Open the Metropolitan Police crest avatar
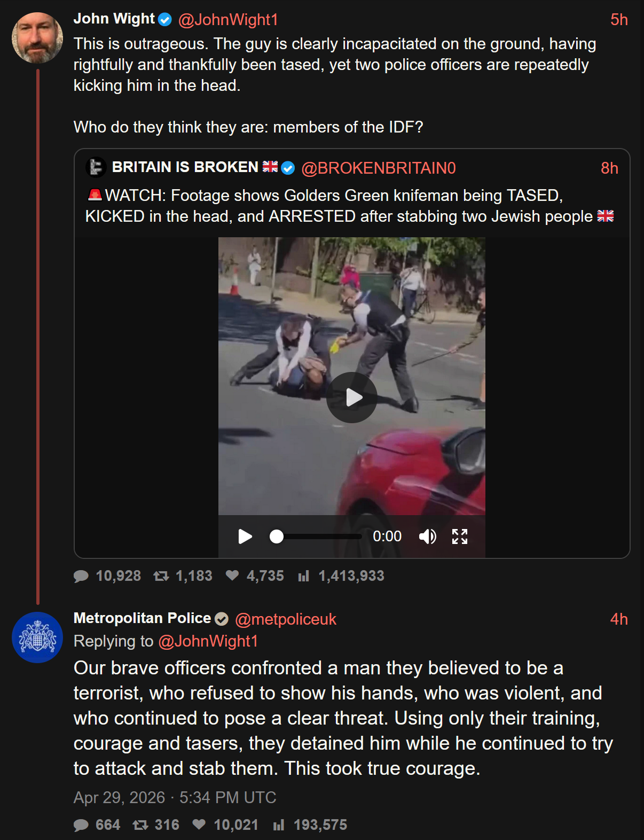The image size is (644, 840). click(37, 637)
